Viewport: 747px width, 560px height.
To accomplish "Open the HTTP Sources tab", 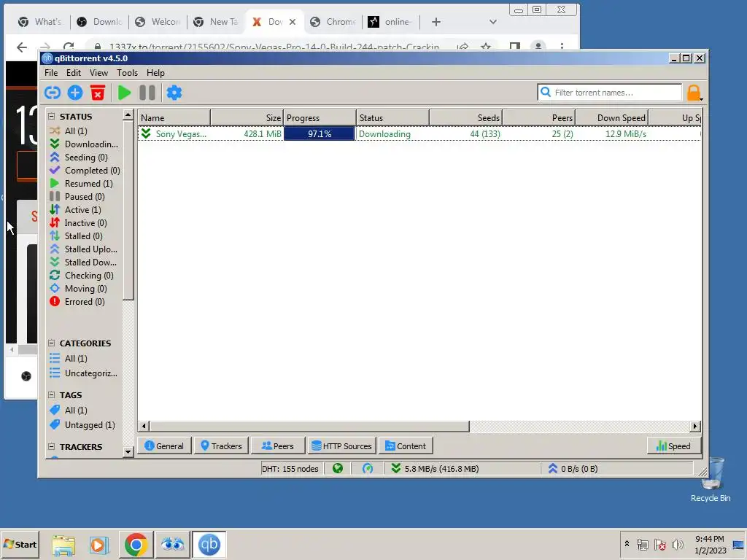I will [x=341, y=446].
